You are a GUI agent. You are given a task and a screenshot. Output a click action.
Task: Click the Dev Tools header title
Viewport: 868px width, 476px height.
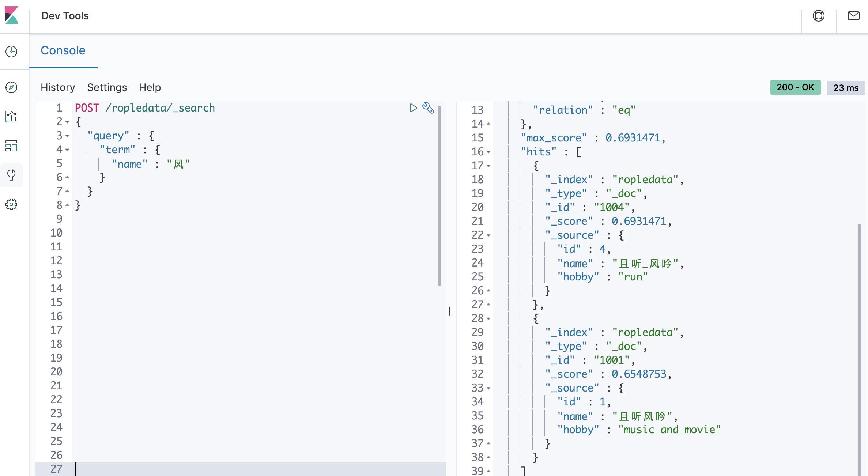click(x=65, y=16)
